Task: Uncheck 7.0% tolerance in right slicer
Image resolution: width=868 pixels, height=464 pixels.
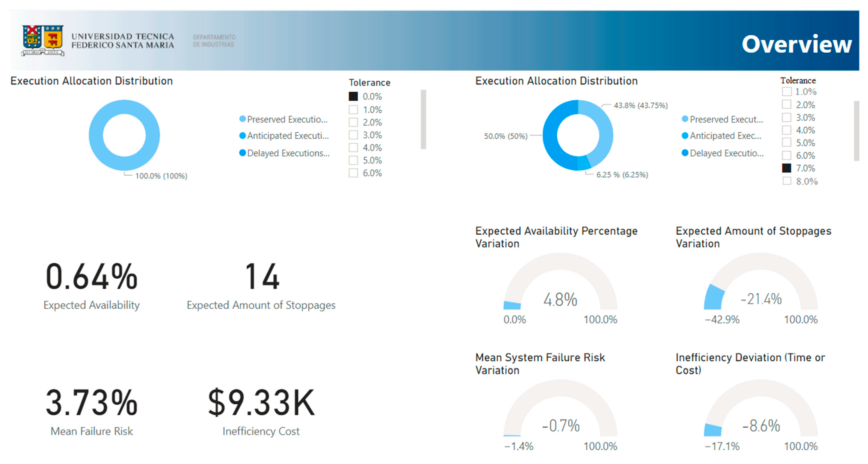Action: pos(786,168)
